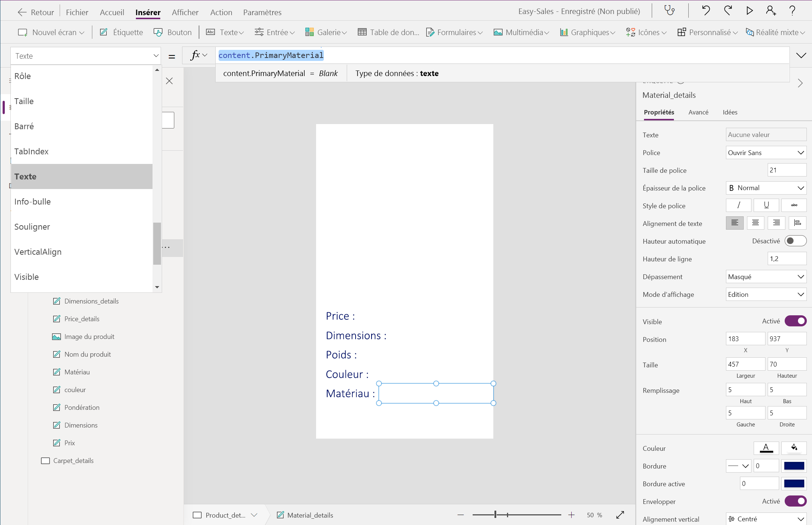
Task: Click the zoom slider handle
Action: (x=495, y=515)
